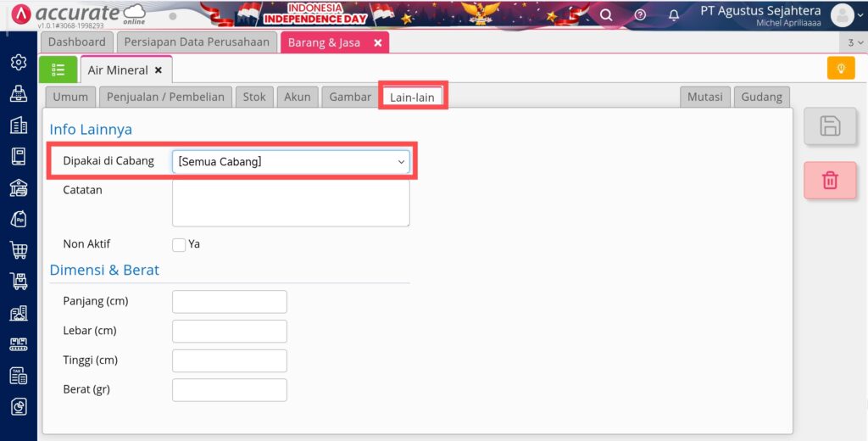Screen dimensions: 868x441
Task: Click into the Catatan text area
Action: pyautogui.click(x=291, y=203)
